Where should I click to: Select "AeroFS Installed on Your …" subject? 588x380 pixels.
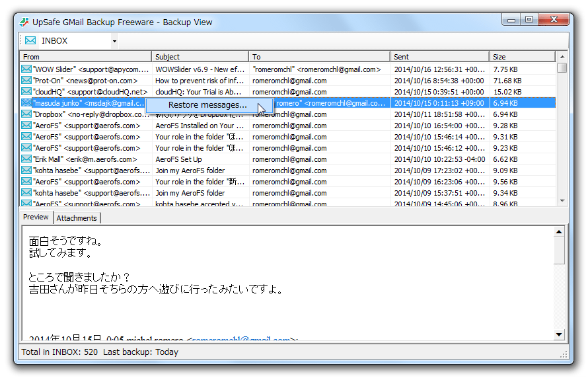[200, 126]
